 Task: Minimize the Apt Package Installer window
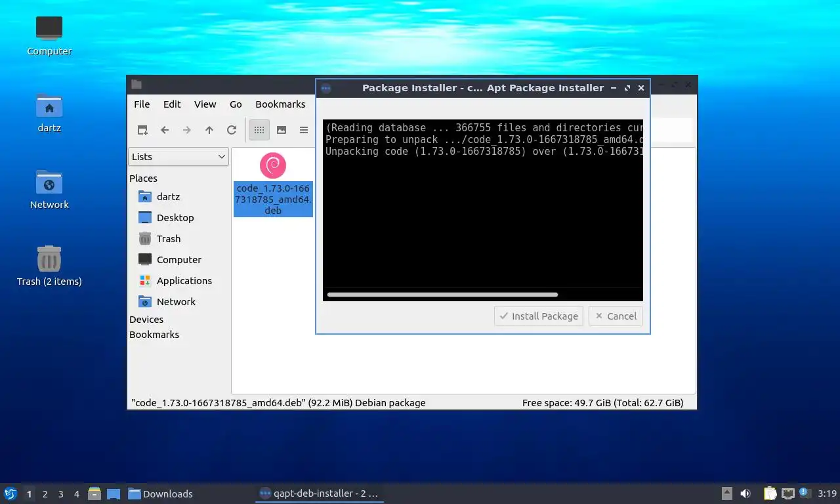click(614, 88)
